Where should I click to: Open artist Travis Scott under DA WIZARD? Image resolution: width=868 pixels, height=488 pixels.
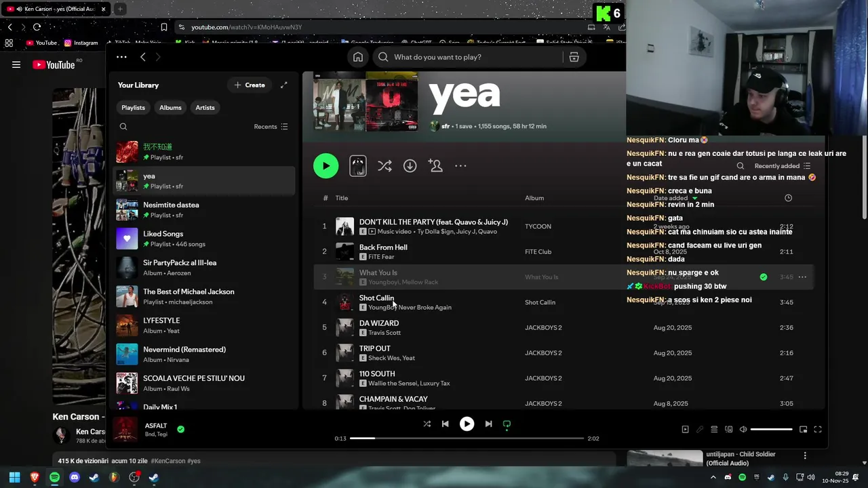(384, 333)
